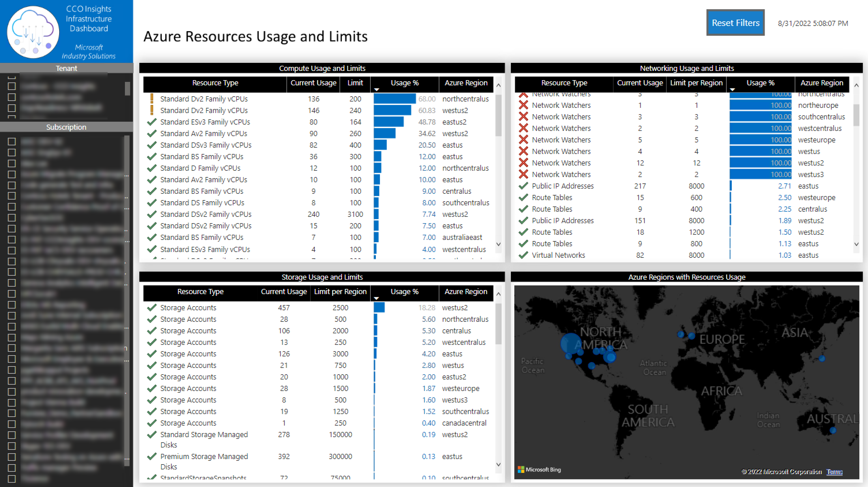Click green check beside Public IP Addresses eastus
The image size is (868, 487).
coord(523,186)
